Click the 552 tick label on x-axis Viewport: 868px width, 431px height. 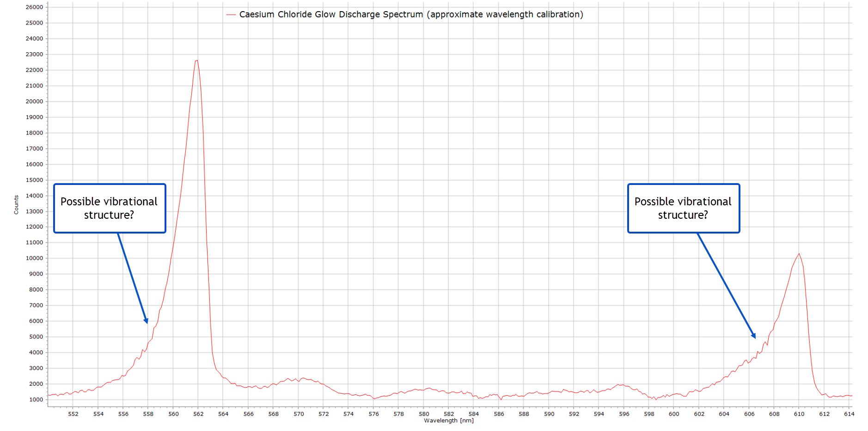73,414
